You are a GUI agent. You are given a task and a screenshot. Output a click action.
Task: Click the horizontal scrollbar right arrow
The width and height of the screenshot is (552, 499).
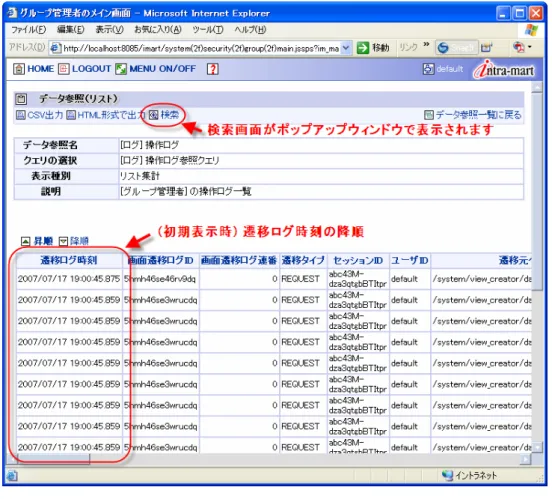[526, 460]
